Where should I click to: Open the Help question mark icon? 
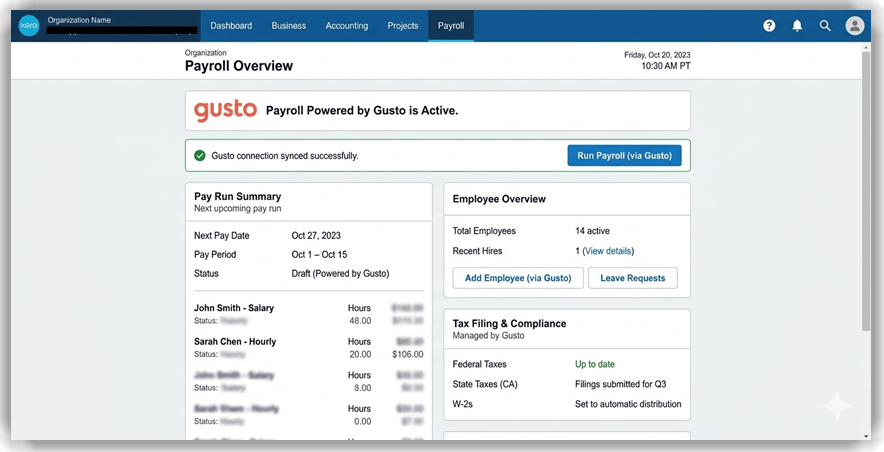pyautogui.click(x=769, y=26)
